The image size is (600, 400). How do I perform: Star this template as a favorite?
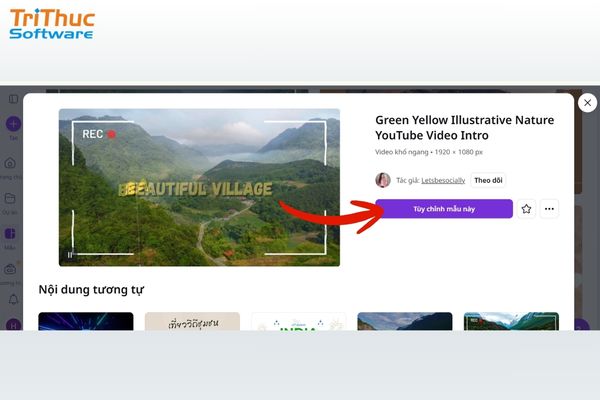click(526, 209)
